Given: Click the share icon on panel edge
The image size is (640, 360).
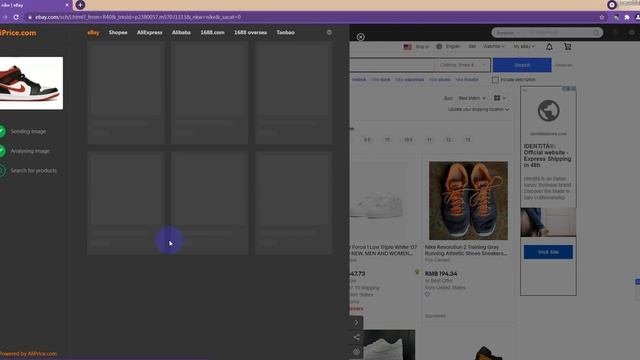Looking at the screenshot, I should pyautogui.click(x=356, y=337).
